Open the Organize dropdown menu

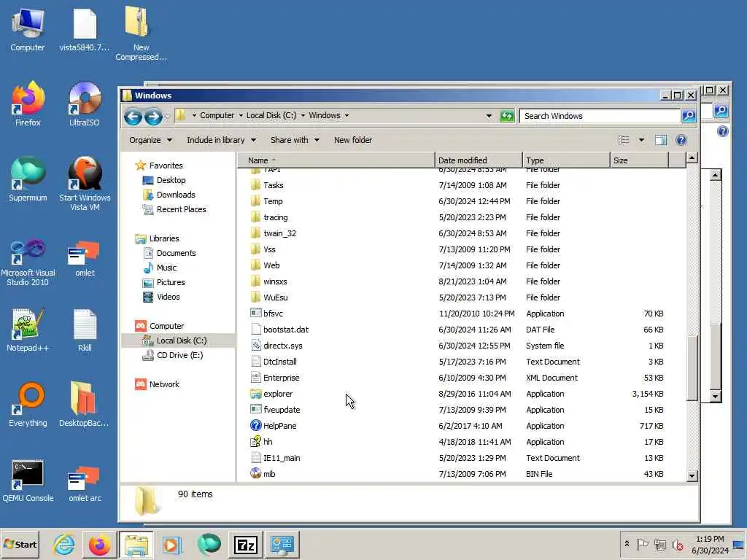tap(150, 140)
